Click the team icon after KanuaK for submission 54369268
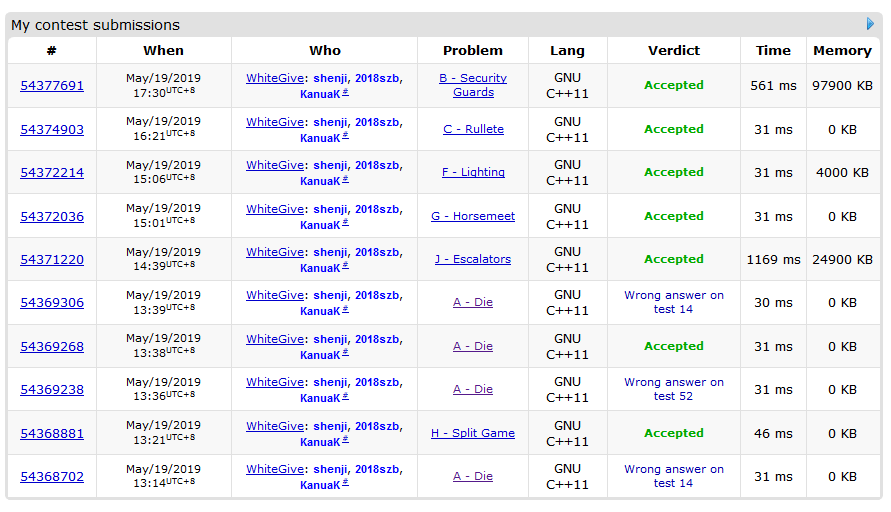Image resolution: width=891 pixels, height=512 pixels. (346, 354)
